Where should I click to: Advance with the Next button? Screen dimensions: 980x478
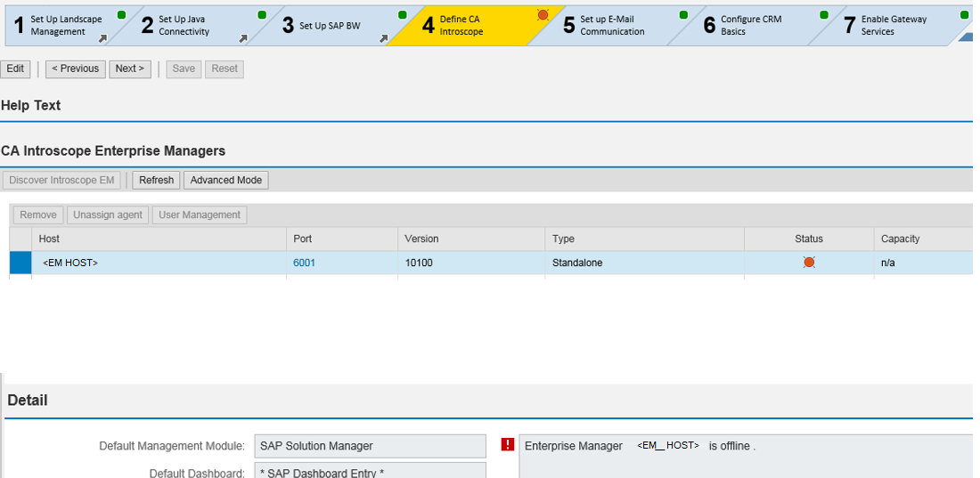pos(130,69)
